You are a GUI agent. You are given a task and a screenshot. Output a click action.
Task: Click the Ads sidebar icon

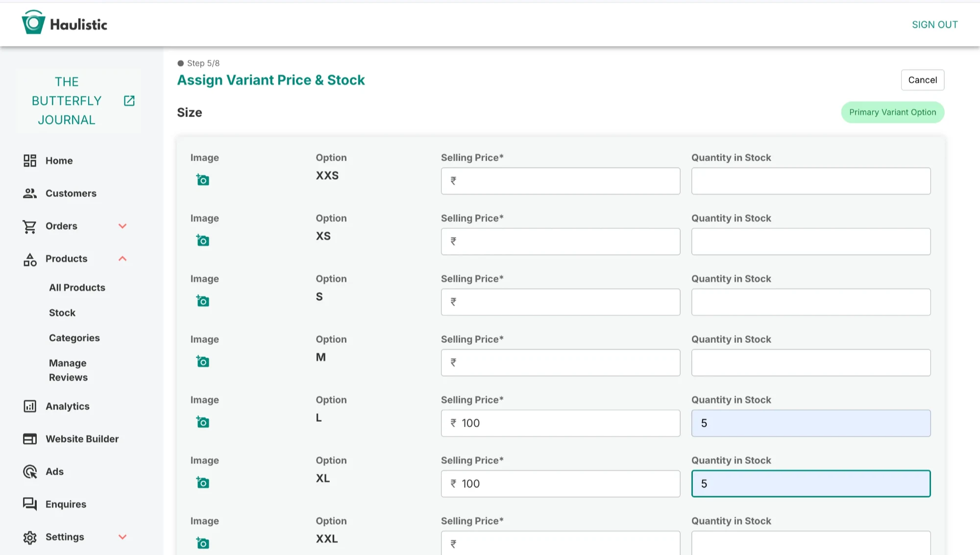[x=30, y=472]
